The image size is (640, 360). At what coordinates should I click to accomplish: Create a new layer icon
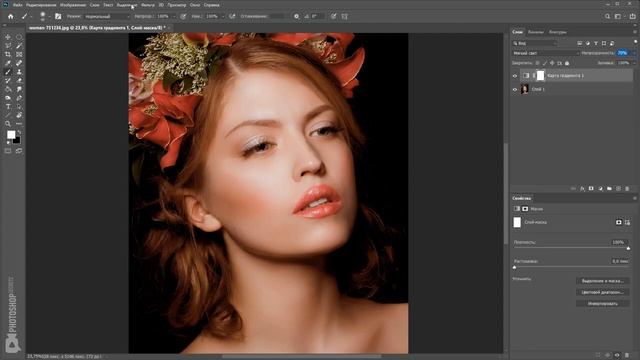618,189
